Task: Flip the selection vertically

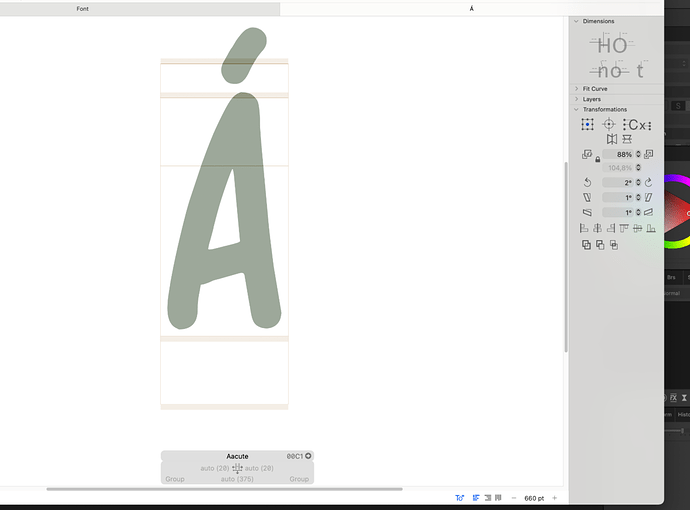Action: (627, 139)
